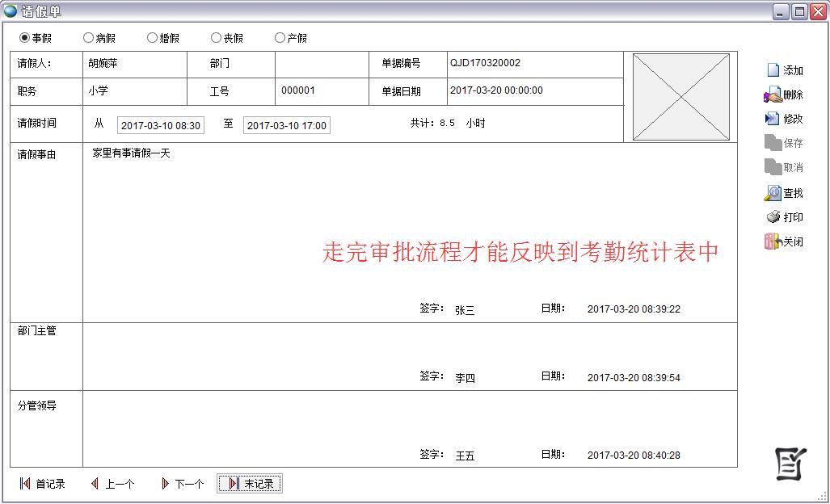The height and width of the screenshot is (504, 830).
Task: Click the 关闭 (Close) door icon
Action: coord(773,241)
